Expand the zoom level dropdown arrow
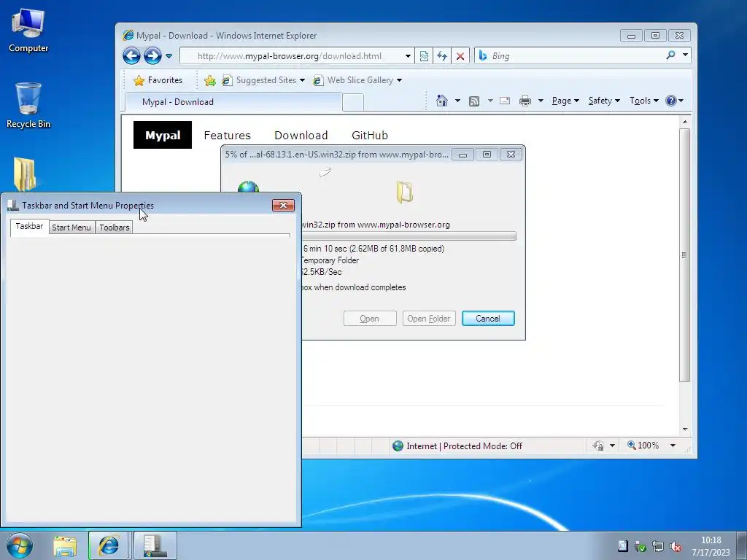Screen dimensions: 747x560 tap(673, 446)
